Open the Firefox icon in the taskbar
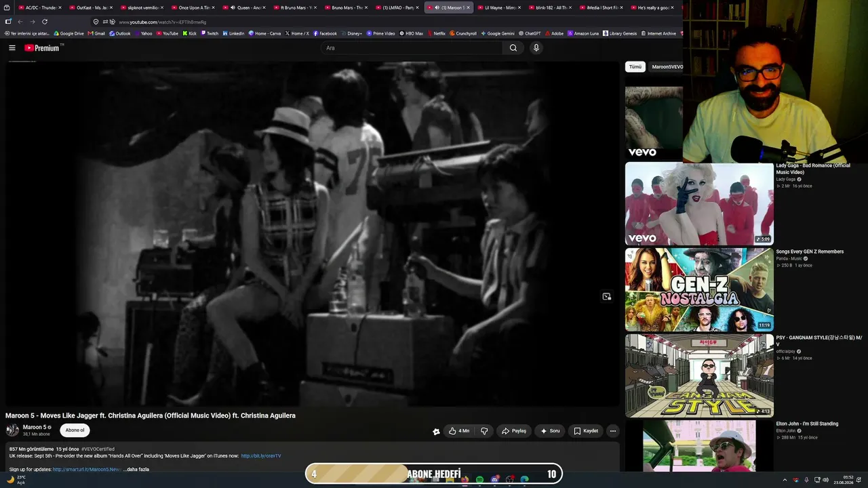The width and height of the screenshot is (868, 488). coord(465,480)
